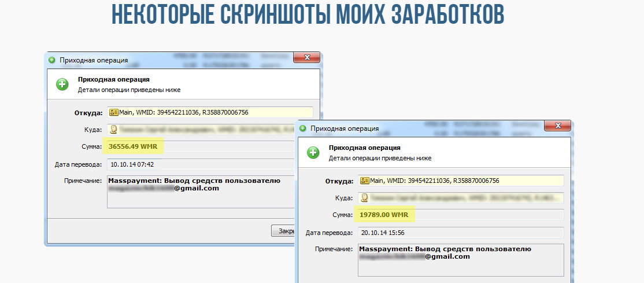Click 'Детали операции приведены ниже' in right dialog
This screenshot has height=283, width=644.
tap(380, 158)
